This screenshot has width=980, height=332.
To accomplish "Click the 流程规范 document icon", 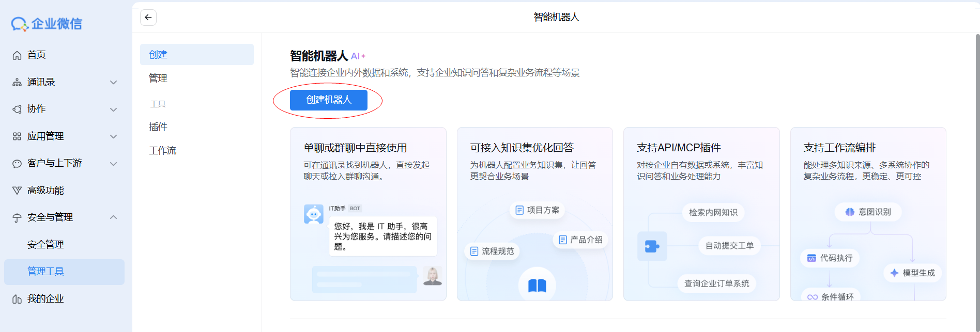I will click(x=474, y=251).
